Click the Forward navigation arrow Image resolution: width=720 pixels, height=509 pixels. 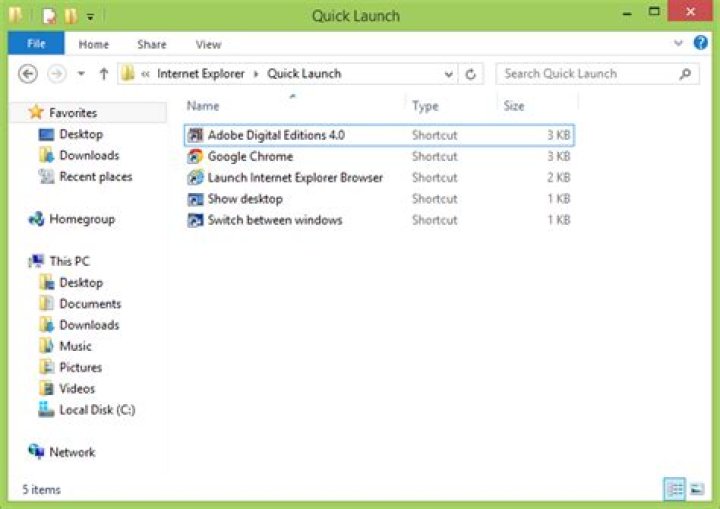coord(57,74)
